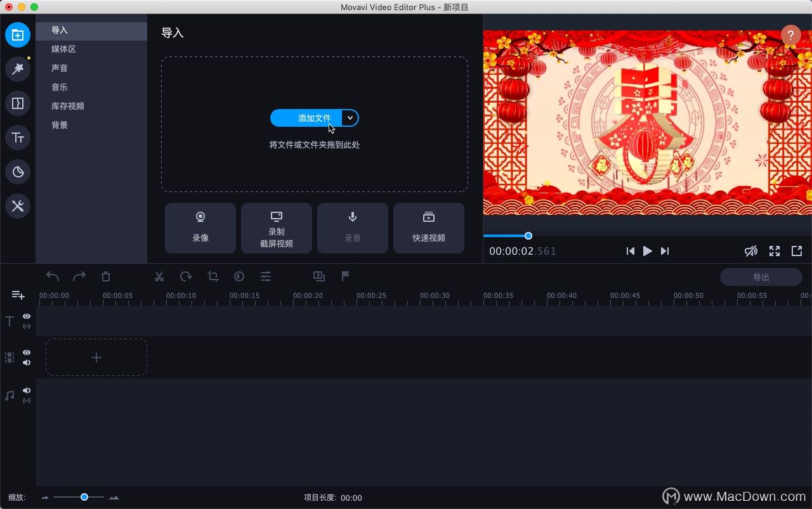
Task: Select the crop tool icon
Action: pos(213,276)
